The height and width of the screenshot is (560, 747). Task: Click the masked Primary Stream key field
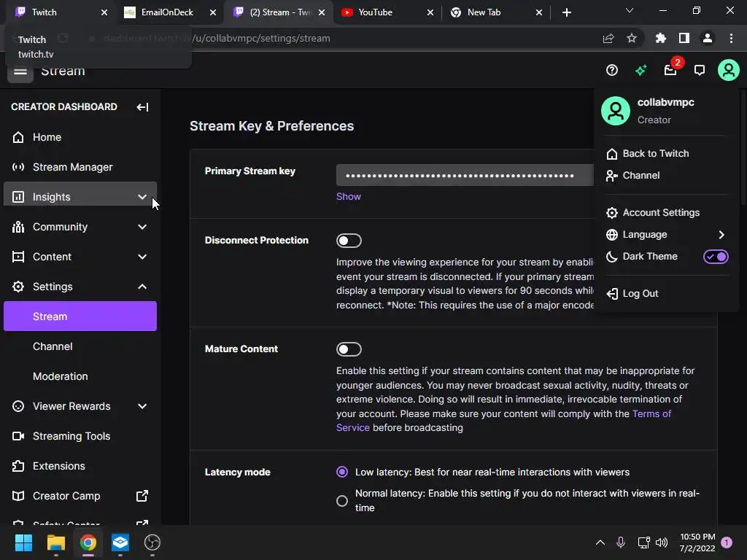[465, 175]
